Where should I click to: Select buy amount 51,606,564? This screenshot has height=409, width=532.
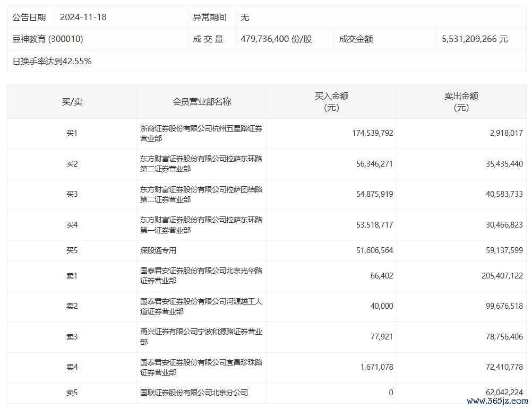click(374, 250)
